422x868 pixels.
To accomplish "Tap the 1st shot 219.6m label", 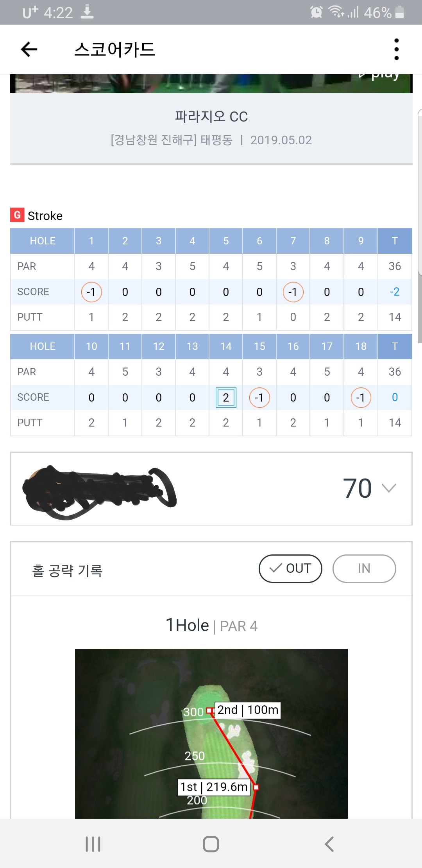I will click(x=214, y=787).
